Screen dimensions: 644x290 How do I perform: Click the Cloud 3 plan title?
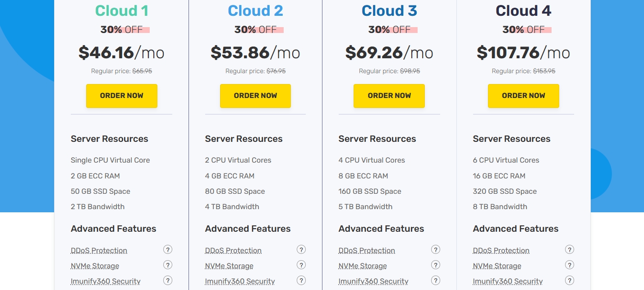click(x=389, y=10)
